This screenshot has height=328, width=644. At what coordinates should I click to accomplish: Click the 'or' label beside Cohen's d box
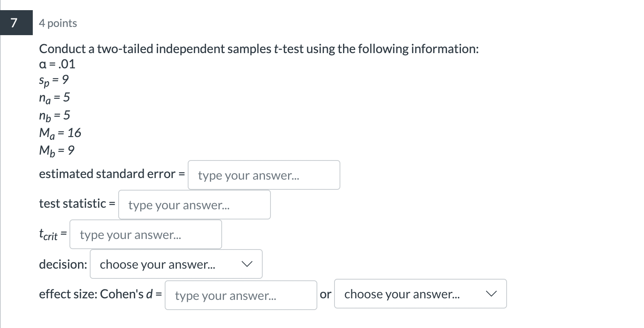(x=326, y=294)
